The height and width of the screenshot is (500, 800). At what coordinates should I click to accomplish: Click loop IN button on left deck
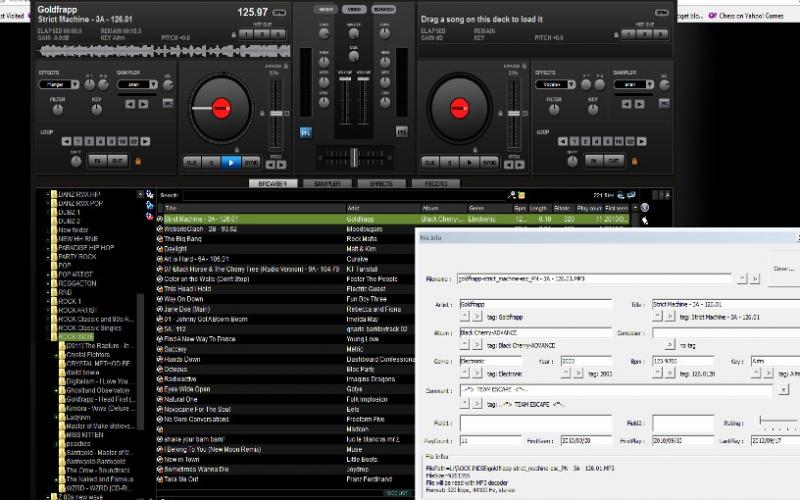tap(98, 160)
